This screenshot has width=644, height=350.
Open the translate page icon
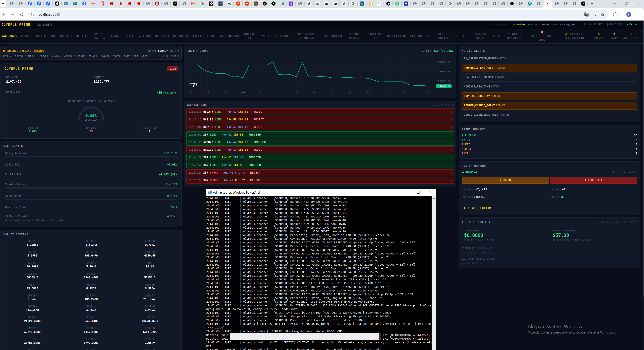[x=586, y=14]
